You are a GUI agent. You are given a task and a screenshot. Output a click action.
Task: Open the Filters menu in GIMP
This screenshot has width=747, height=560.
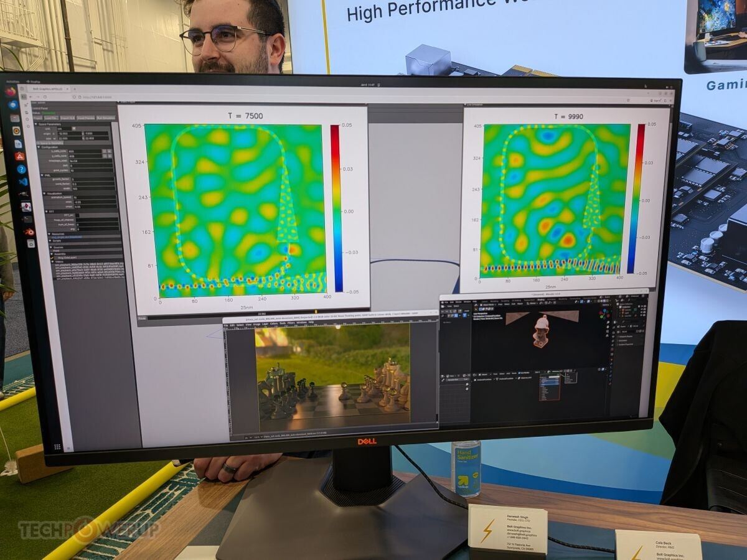(x=289, y=323)
